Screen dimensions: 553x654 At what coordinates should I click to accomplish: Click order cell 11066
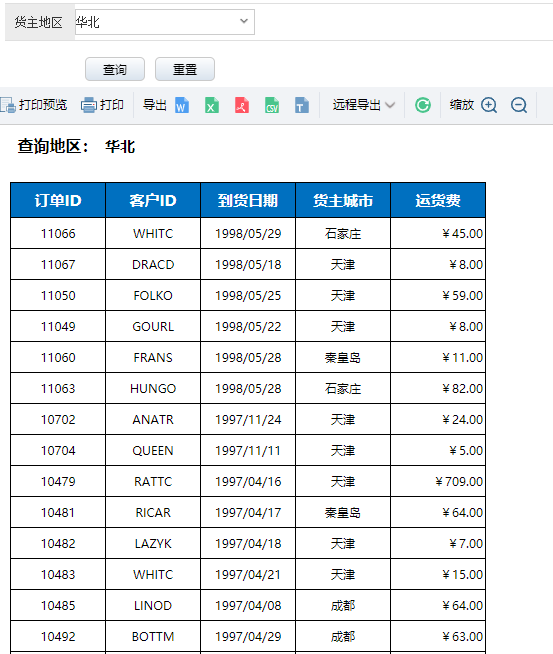coord(58,233)
